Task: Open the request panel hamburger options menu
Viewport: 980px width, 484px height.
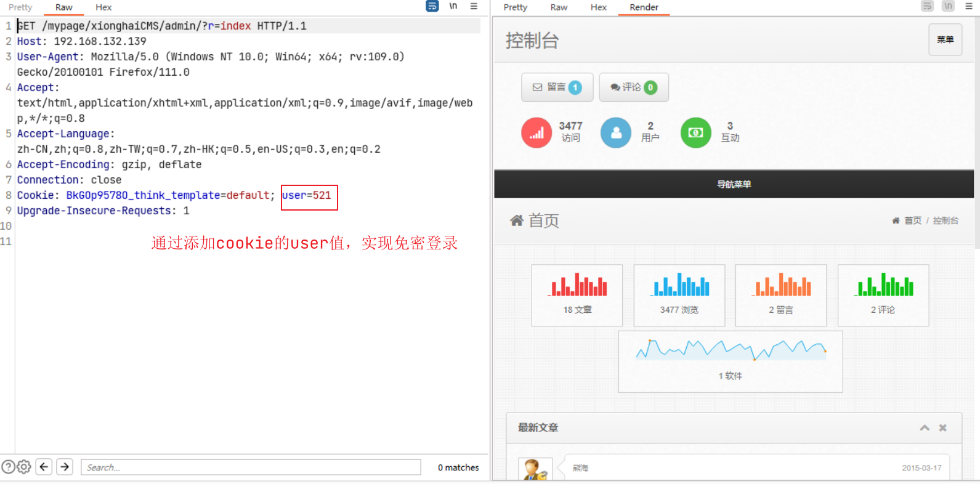Action: (x=474, y=6)
